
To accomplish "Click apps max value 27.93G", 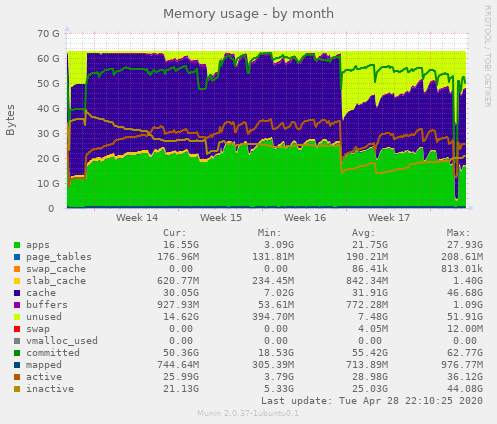I will (465, 245).
